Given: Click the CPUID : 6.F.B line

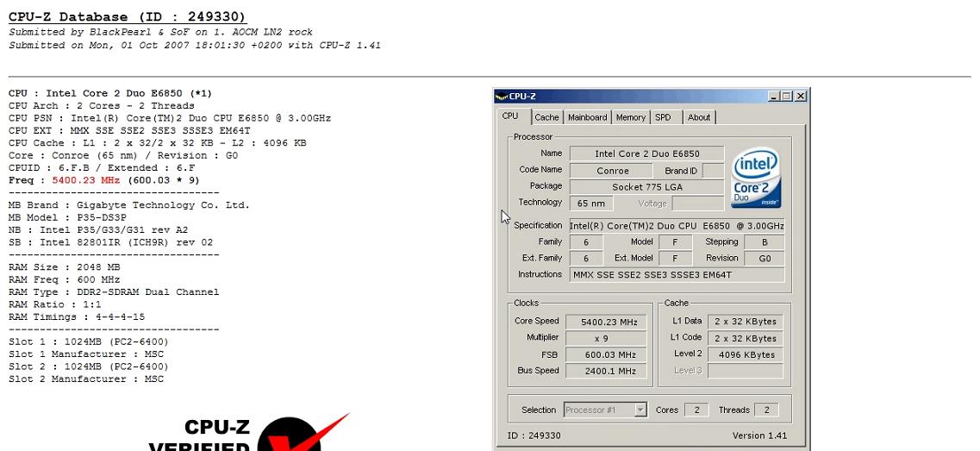Looking at the screenshot, I should pos(101,167).
